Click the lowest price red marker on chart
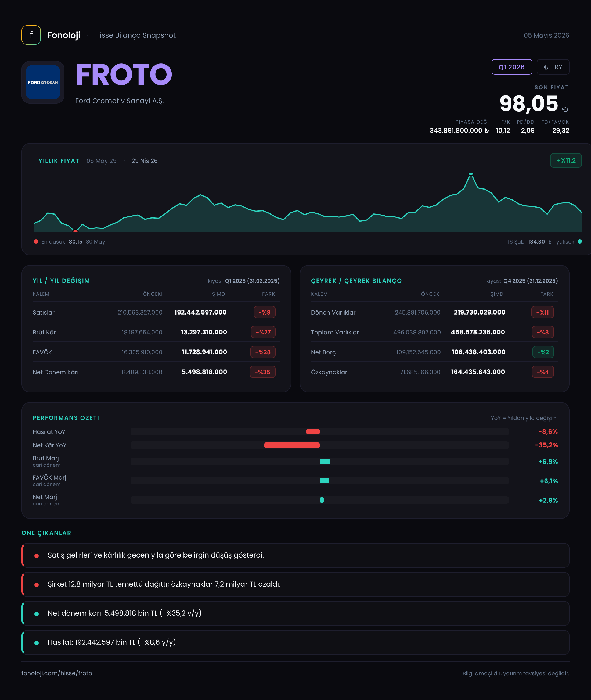Screen dimensions: 591x700 click(75, 231)
